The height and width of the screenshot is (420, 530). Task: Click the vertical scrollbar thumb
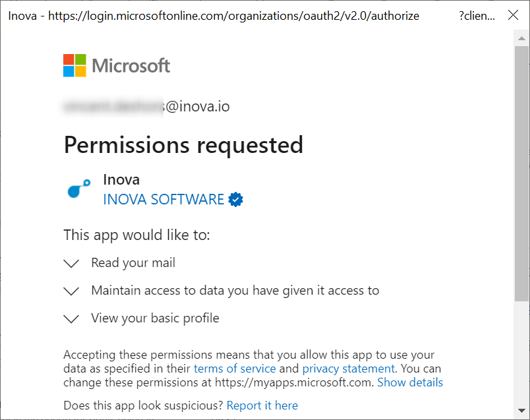tap(521, 173)
